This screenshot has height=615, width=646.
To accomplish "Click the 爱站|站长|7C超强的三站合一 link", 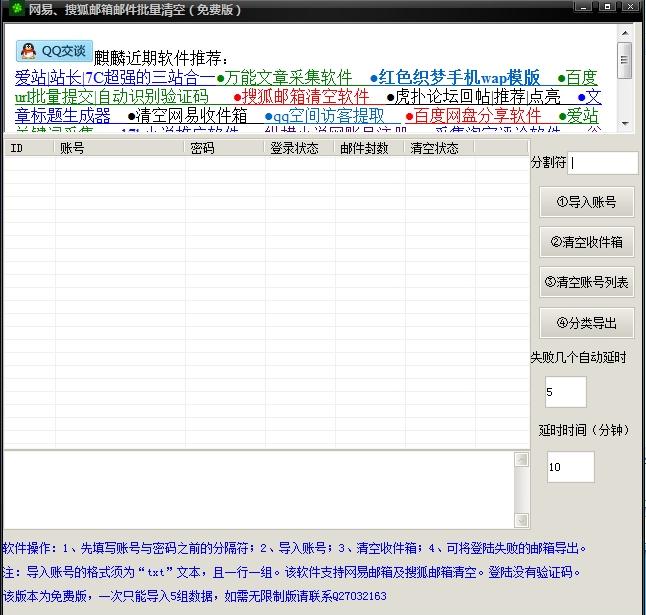I will tap(114, 77).
